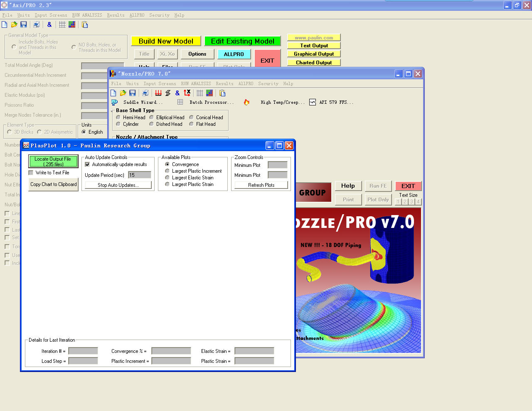Open Input Screens menu in Nozzle/PRO
532x411 pixels.
pos(160,83)
